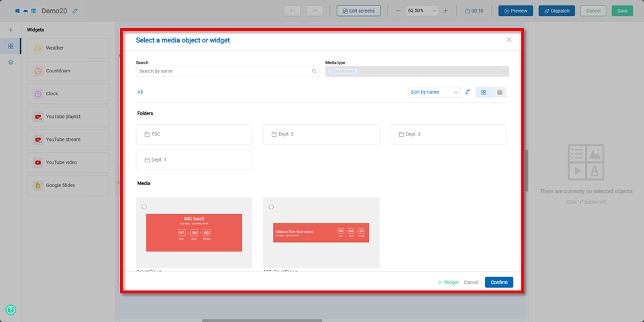Toggle the sort order direction icon
Screen dimensions: 644x322
468,92
